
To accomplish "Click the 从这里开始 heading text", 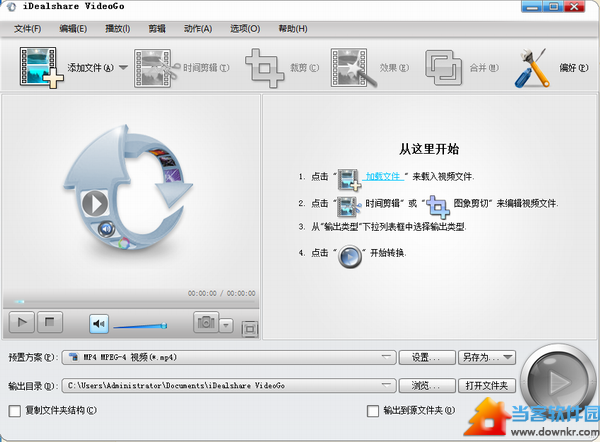I will 429,149.
